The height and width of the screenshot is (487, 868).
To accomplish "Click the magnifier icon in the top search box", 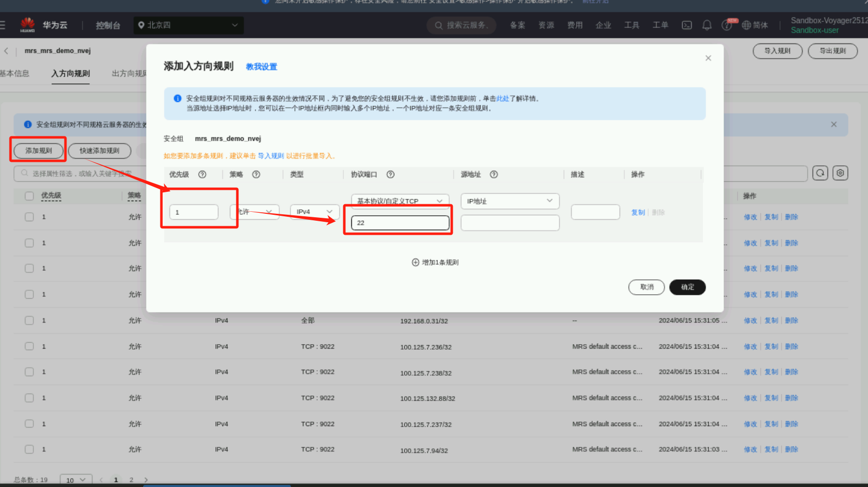I will [x=439, y=25].
